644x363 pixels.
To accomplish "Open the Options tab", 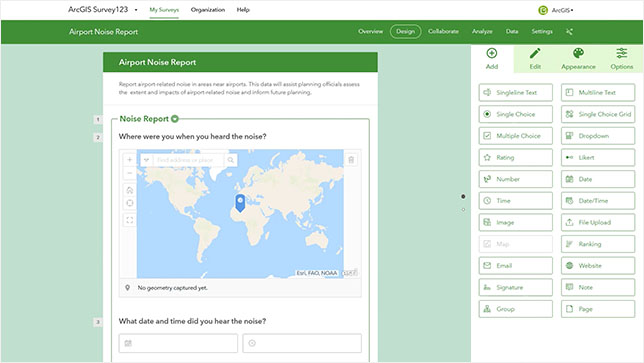I will (621, 59).
